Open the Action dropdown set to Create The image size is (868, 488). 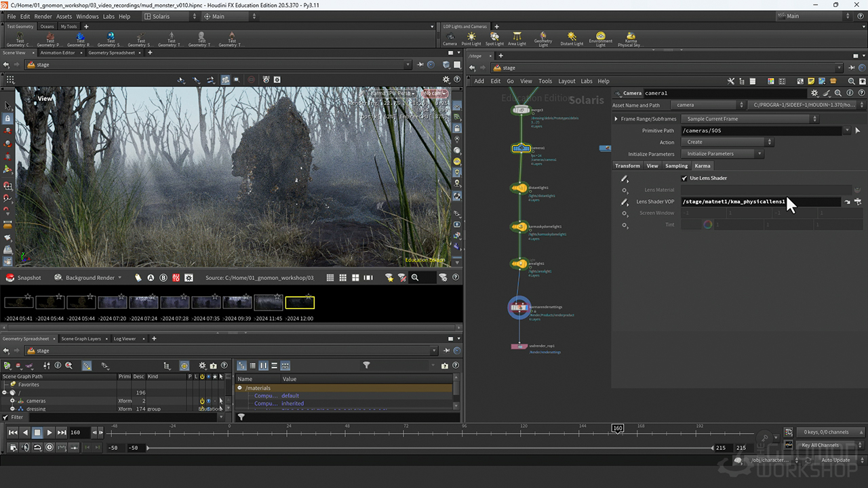[728, 142]
